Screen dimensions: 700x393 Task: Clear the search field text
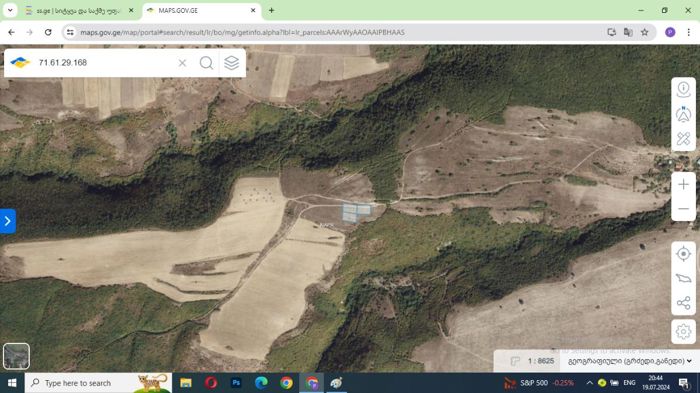[x=182, y=63]
